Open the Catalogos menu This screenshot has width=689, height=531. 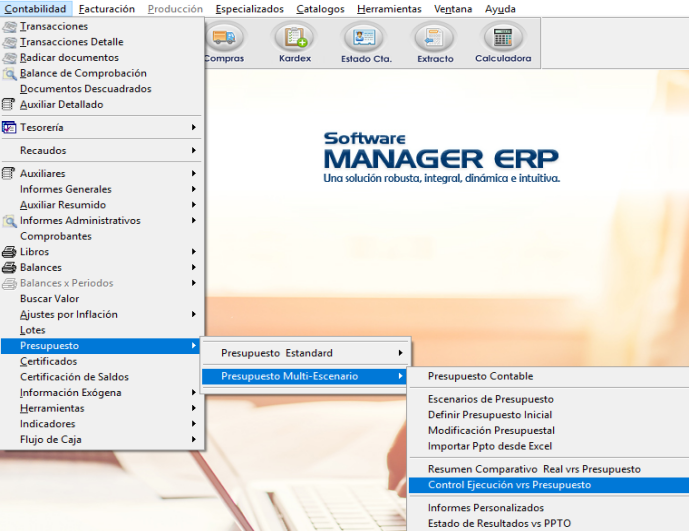click(320, 9)
